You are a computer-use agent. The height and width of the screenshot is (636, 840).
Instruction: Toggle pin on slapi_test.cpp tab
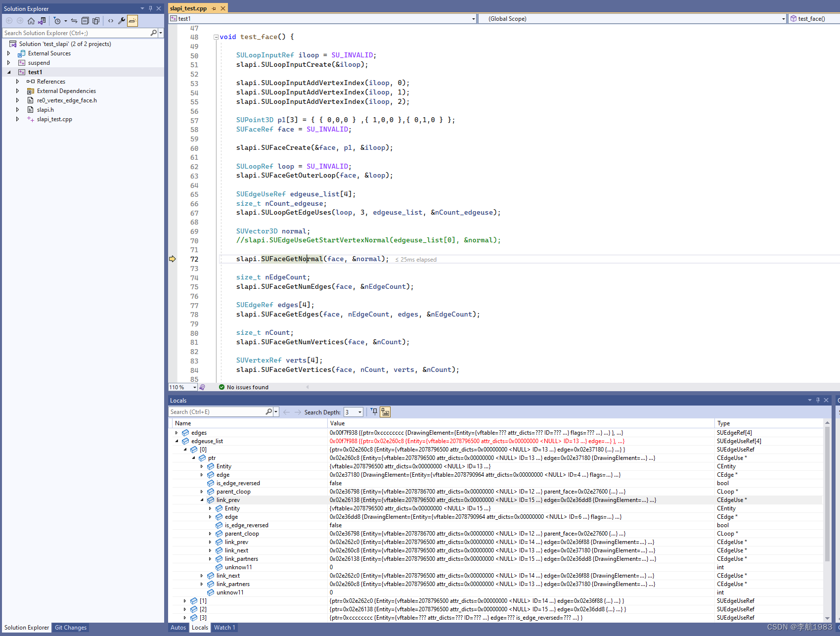214,8
